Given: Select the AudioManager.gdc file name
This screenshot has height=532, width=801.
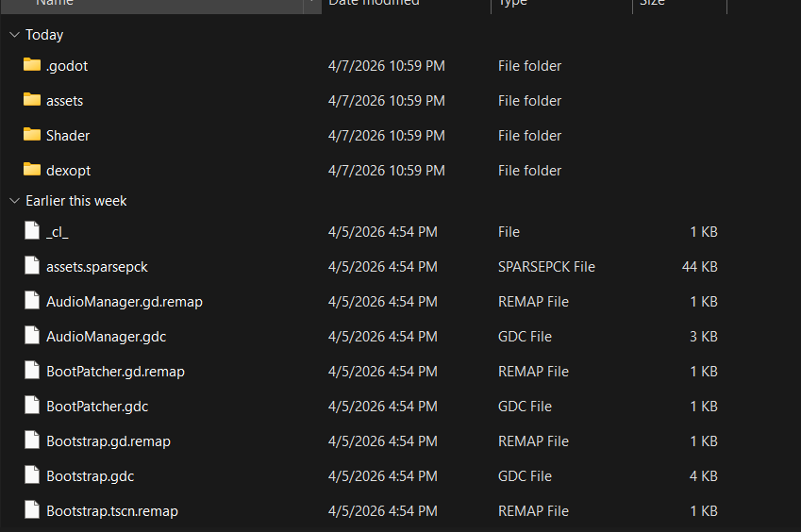Looking at the screenshot, I should [107, 337].
